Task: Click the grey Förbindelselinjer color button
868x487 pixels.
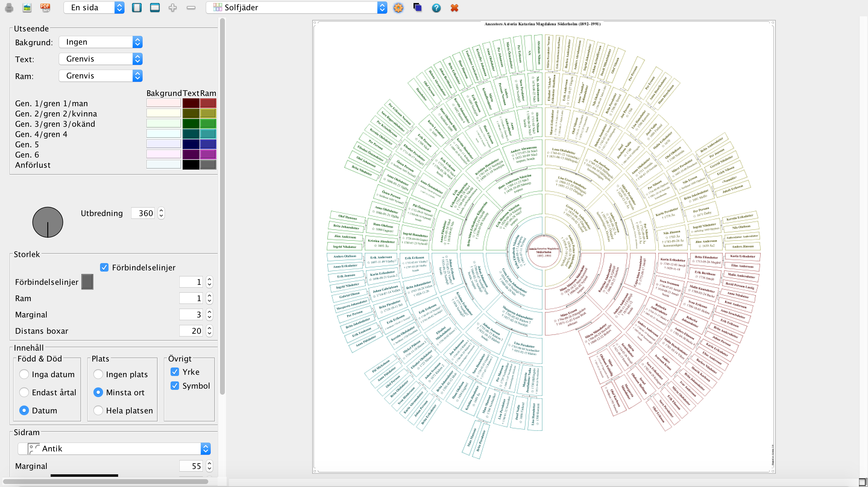Action: coord(87,282)
